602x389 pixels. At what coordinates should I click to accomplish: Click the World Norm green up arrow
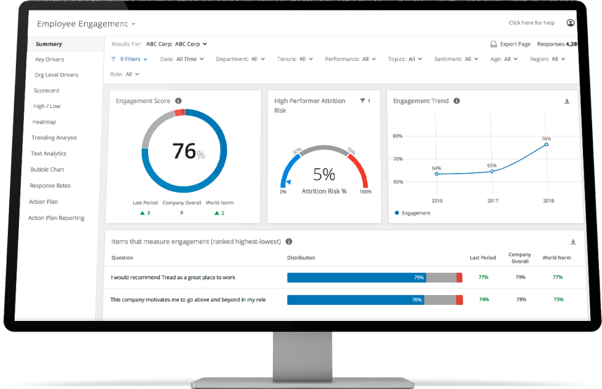click(x=217, y=213)
